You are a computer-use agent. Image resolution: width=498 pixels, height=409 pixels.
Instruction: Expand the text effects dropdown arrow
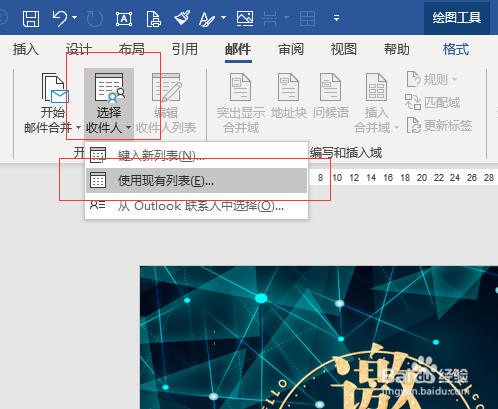coord(223,18)
